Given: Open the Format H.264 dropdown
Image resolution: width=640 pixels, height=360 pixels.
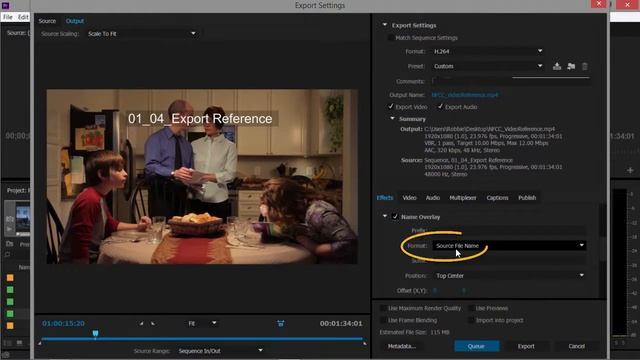Looking at the screenshot, I should click(488, 51).
